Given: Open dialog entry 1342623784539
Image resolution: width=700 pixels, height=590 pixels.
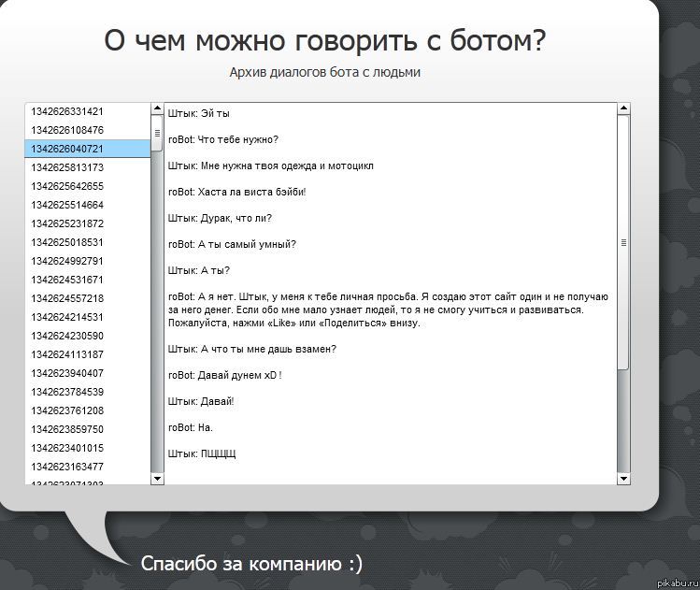Looking at the screenshot, I should [67, 392].
